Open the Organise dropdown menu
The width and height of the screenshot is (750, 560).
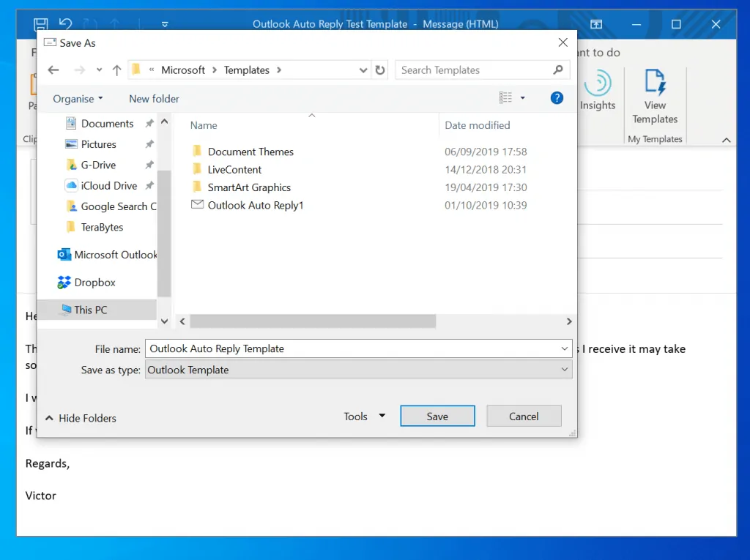pos(78,99)
